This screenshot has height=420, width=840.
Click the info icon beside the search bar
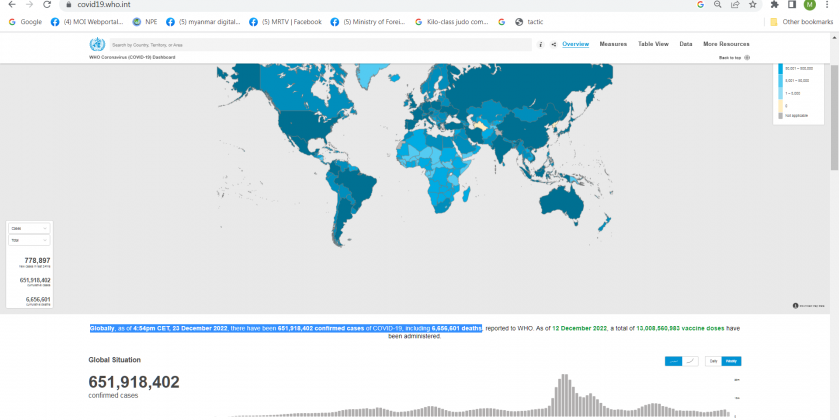pos(540,44)
